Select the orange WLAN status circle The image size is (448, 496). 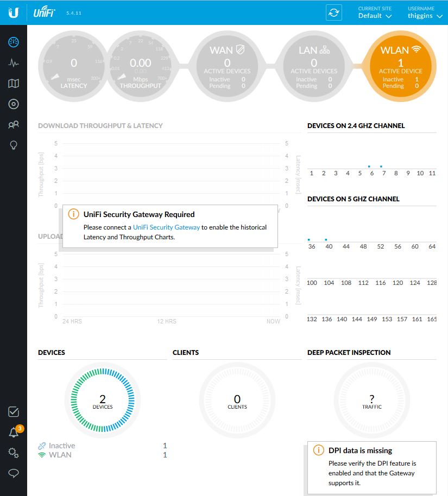point(401,66)
